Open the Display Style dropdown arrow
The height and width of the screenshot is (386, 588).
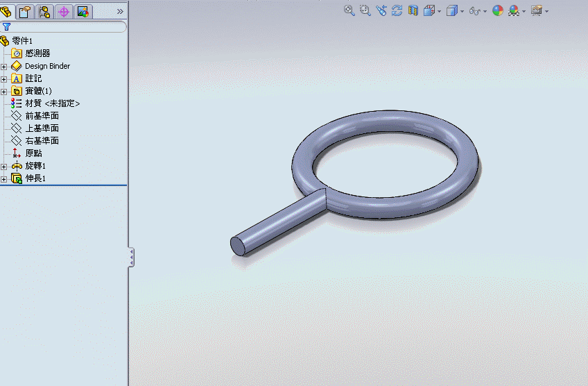tap(462, 11)
